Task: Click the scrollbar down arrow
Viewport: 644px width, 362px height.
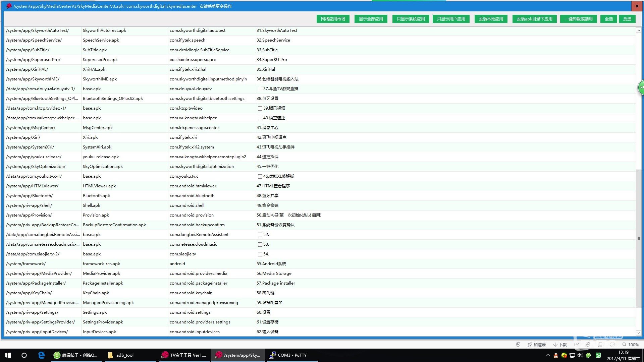Action: (x=639, y=333)
